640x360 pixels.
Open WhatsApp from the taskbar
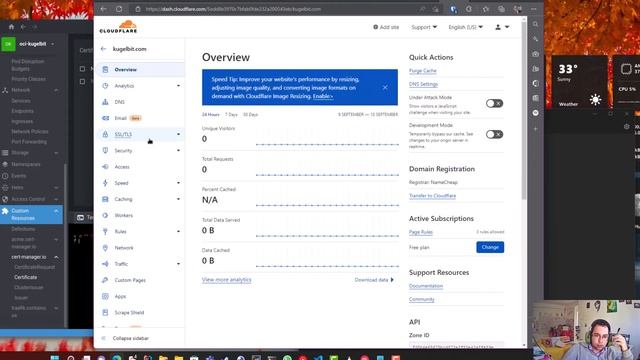click(287, 358)
